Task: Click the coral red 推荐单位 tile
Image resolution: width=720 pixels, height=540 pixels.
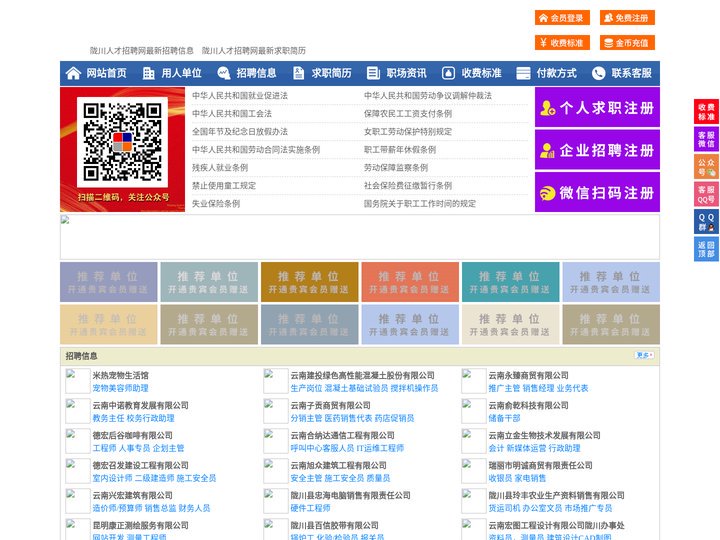Action: point(410,282)
